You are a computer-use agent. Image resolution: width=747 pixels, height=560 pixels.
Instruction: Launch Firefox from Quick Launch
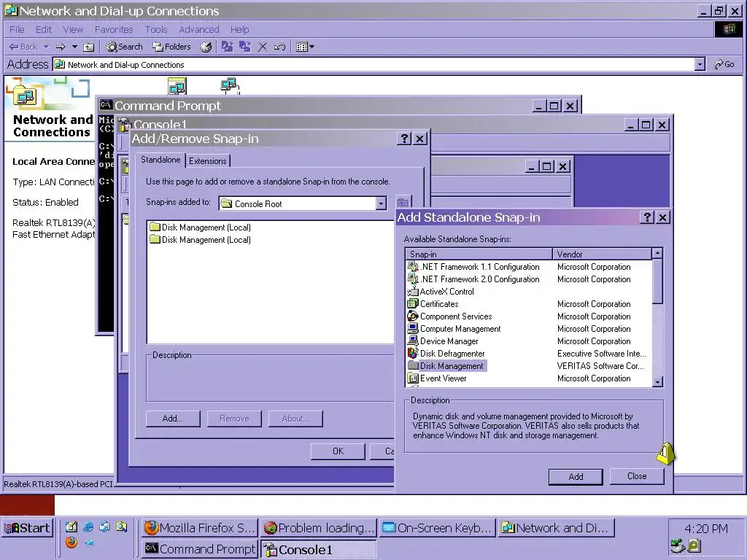click(71, 542)
